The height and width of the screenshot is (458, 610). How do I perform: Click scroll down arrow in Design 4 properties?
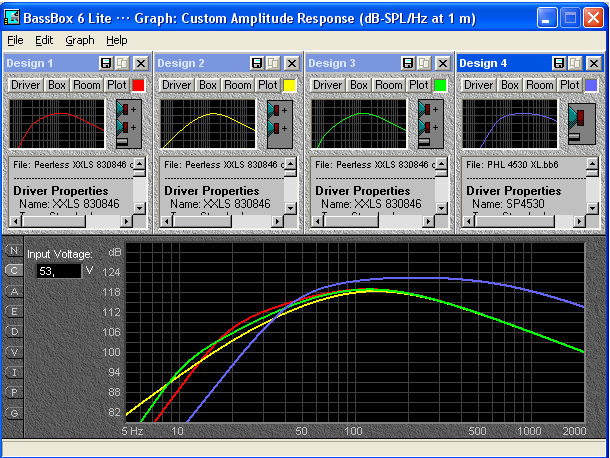pyautogui.click(x=592, y=208)
